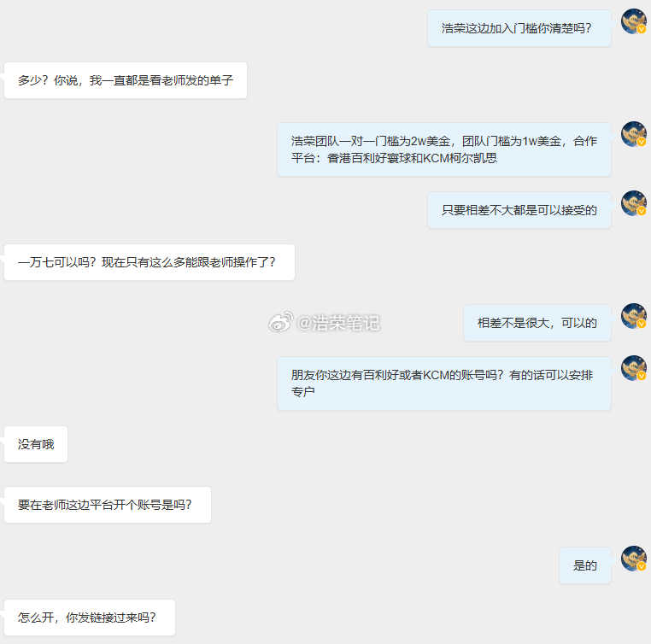Click the 相差不是很大，可以的 message
Image resolution: width=651 pixels, height=644 pixels.
click(537, 323)
